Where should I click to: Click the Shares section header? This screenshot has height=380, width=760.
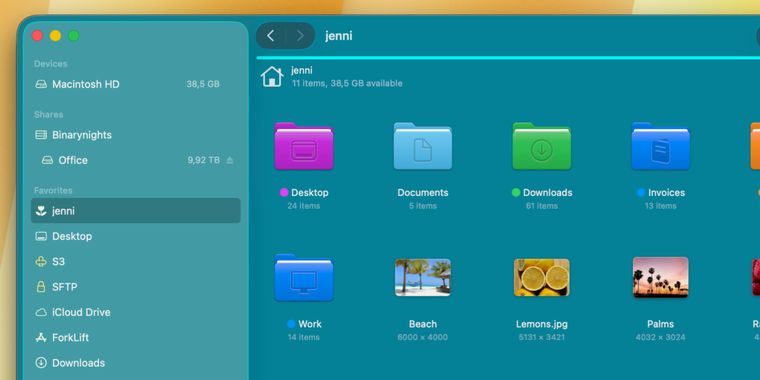pyautogui.click(x=48, y=114)
